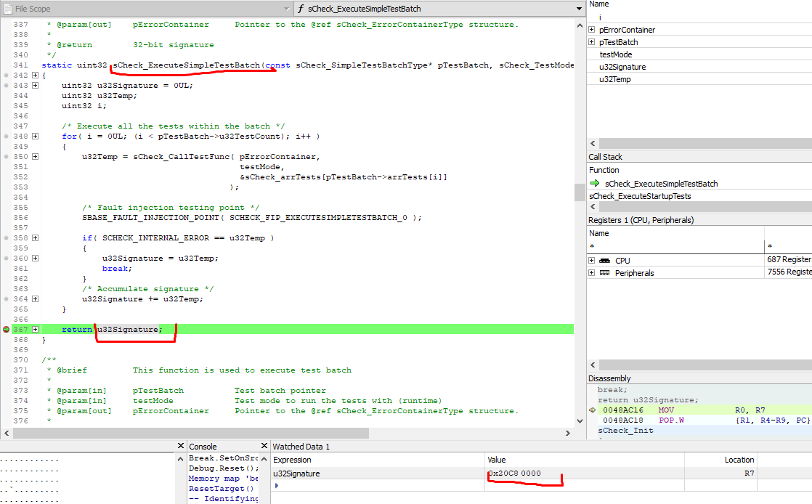This screenshot has height=504, width=812.
Task: Toggle the fold marker at line 350
Action: (x=35, y=156)
